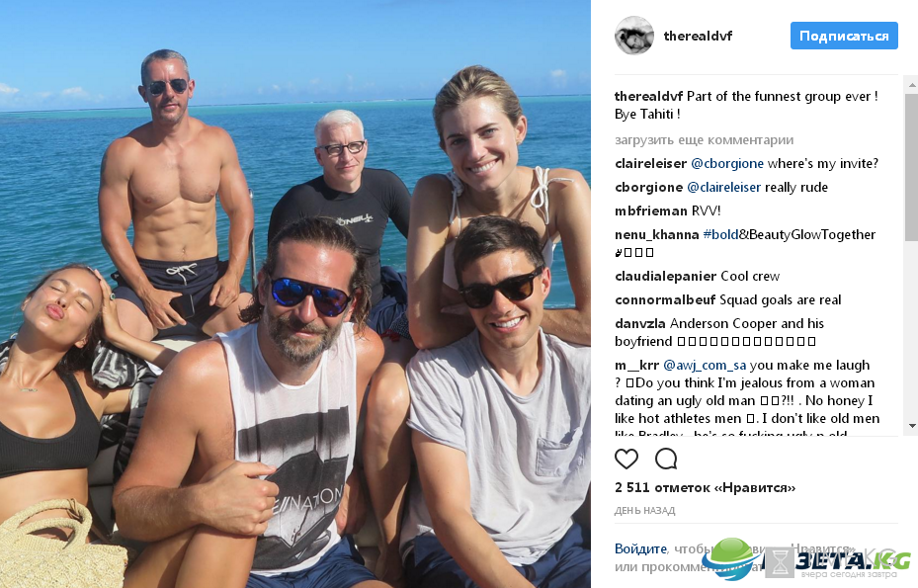The image size is (918, 588).
Task: Load more comments link
Action: tap(704, 140)
